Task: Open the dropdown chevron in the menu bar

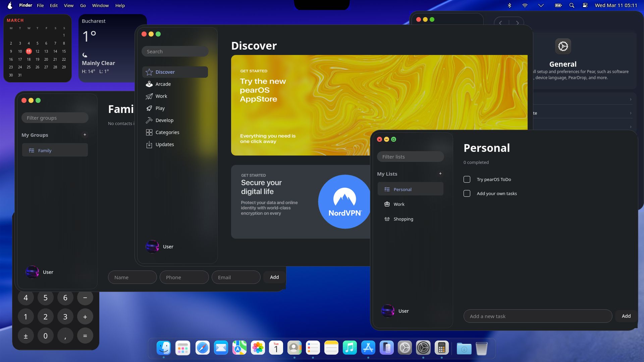Action: click(x=540, y=5)
